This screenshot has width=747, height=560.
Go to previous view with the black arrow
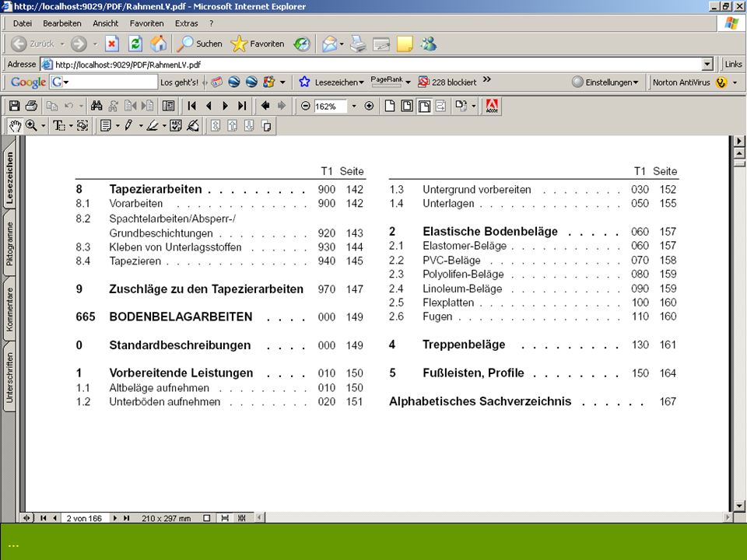pyautogui.click(x=265, y=106)
